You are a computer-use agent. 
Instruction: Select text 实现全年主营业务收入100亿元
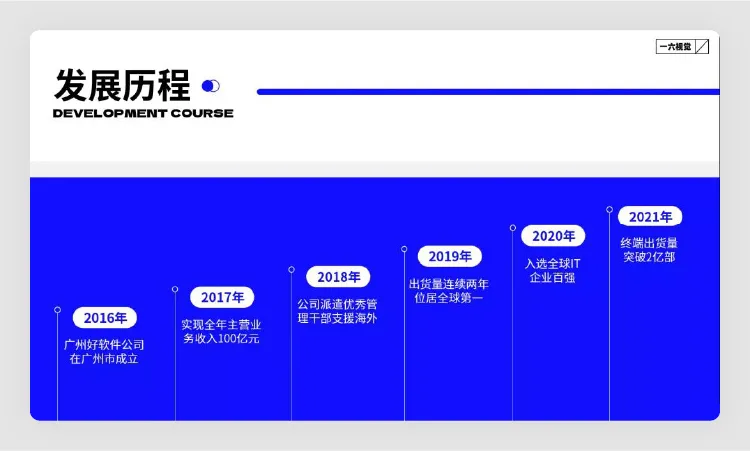tap(221, 331)
